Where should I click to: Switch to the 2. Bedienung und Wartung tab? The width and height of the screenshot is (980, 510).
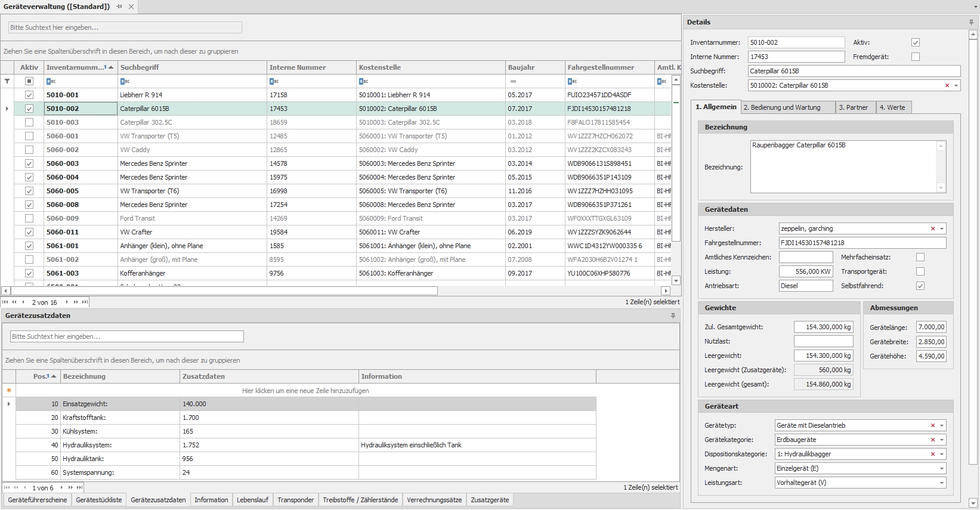(781, 107)
